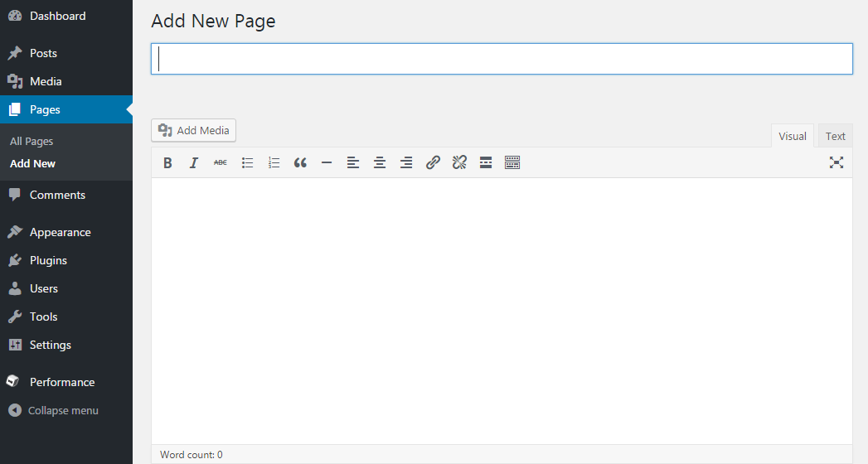Insert the Read More tag
Viewport: 868px width, 464px height.
tap(486, 162)
